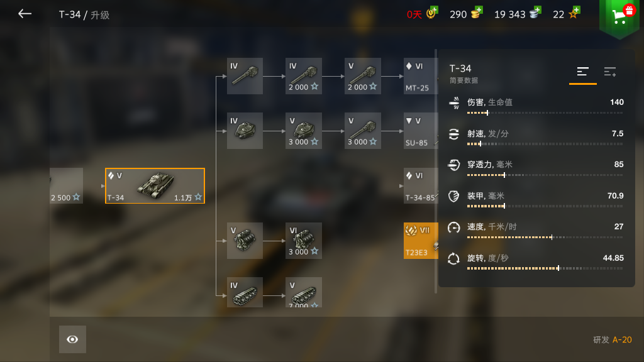Viewport: 644px width, 362px height.
Task: Open the T-34-85 tank node
Action: (419, 185)
